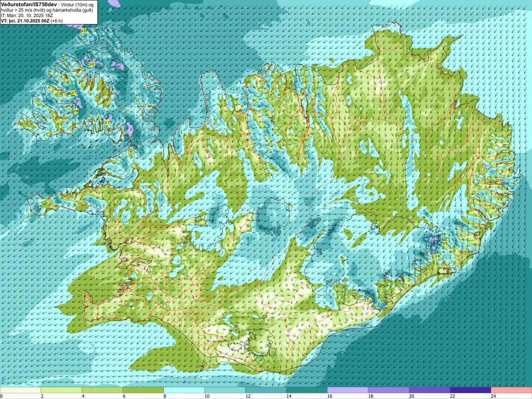Select the green 4–6 m/s color swatch
The width and height of the screenshot is (532, 399).
(x=102, y=390)
